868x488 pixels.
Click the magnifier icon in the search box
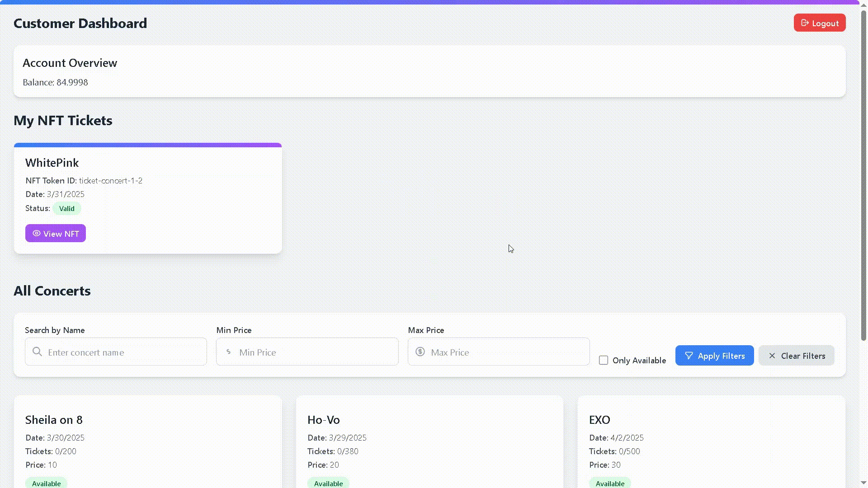(37, 352)
